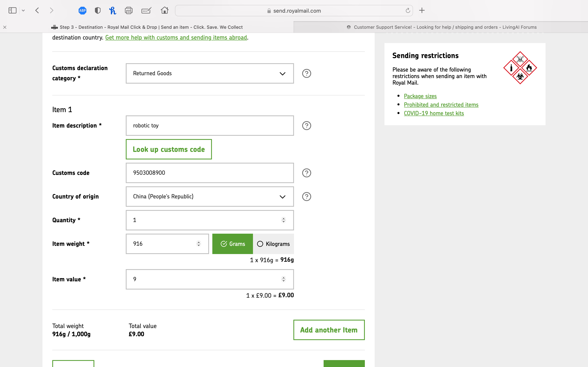Show help for Customs code field
The height and width of the screenshot is (367, 588).
point(306,173)
